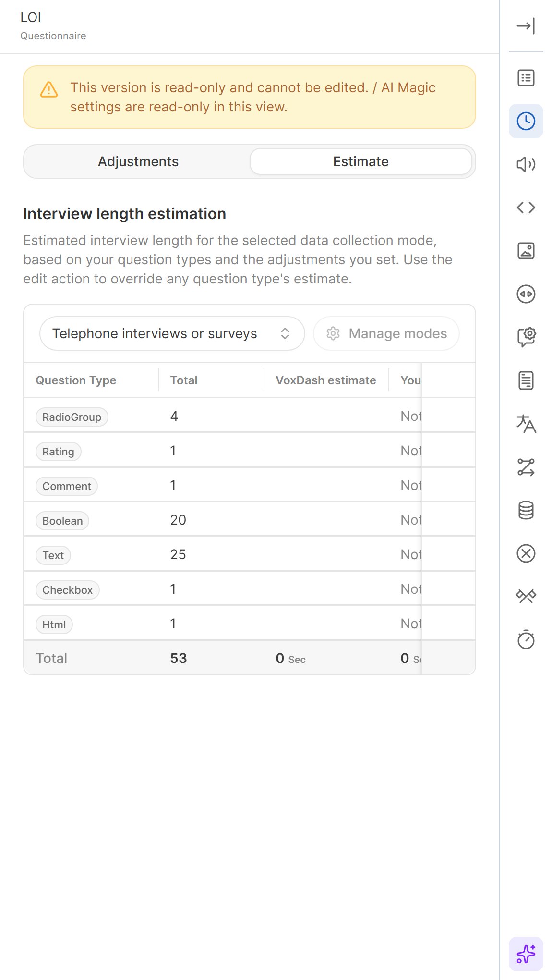This screenshot has width=552, height=980.
Task: Select the Comment question type tag
Action: click(67, 486)
